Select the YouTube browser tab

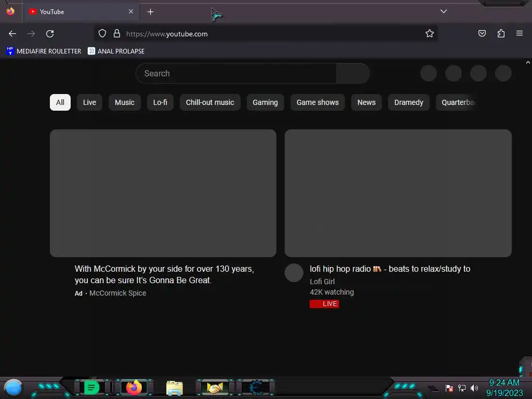(81, 11)
